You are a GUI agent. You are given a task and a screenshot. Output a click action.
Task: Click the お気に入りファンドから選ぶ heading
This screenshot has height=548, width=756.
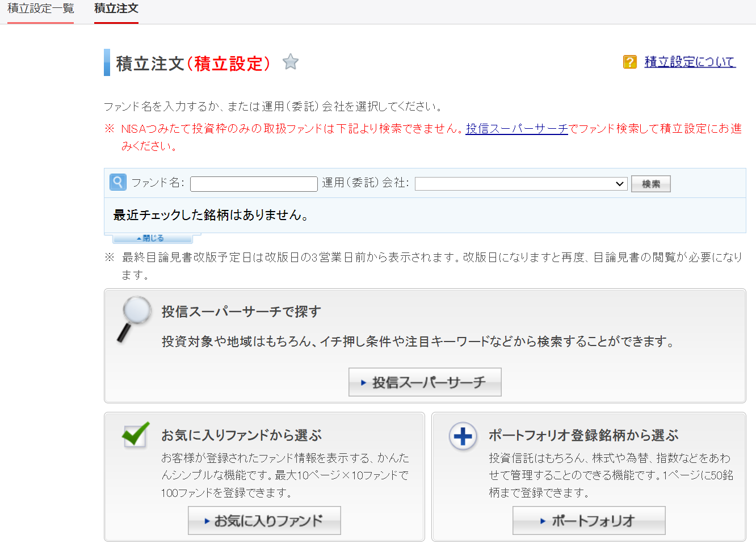(x=241, y=435)
